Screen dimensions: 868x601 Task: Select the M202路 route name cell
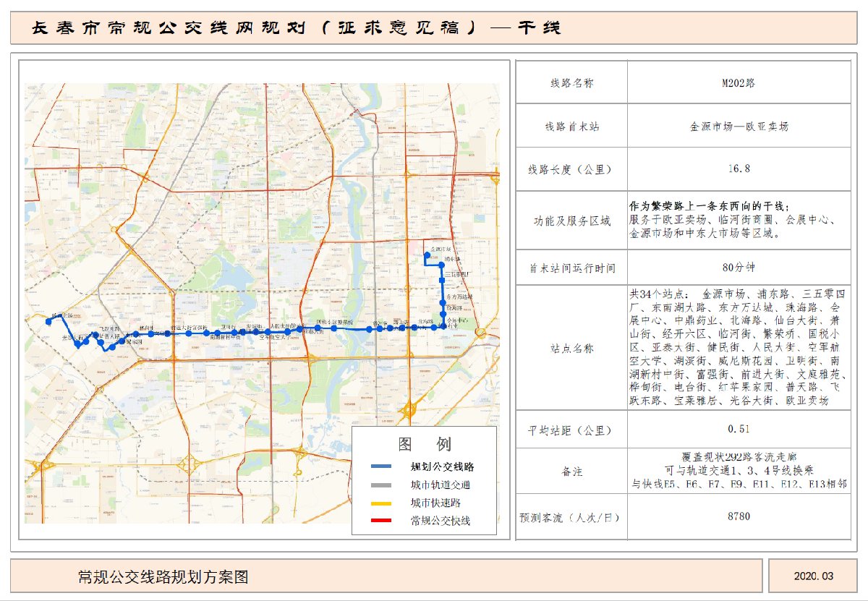[738, 83]
